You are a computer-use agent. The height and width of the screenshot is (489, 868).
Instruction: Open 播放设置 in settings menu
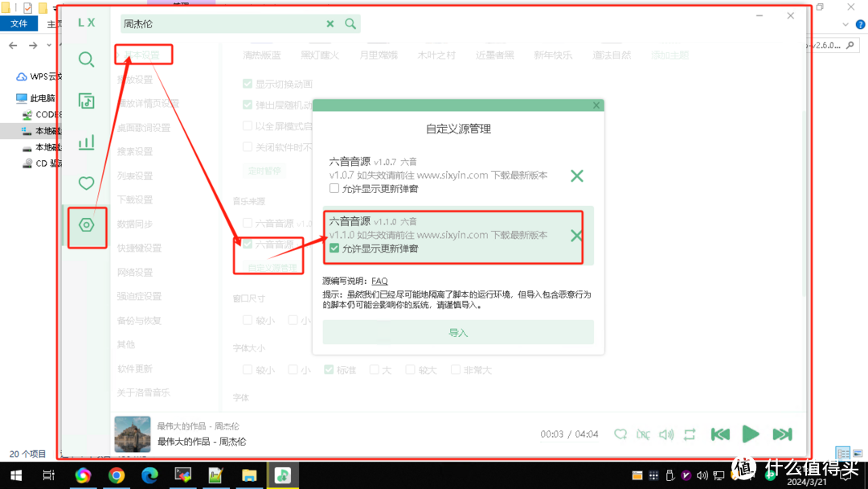[135, 79]
